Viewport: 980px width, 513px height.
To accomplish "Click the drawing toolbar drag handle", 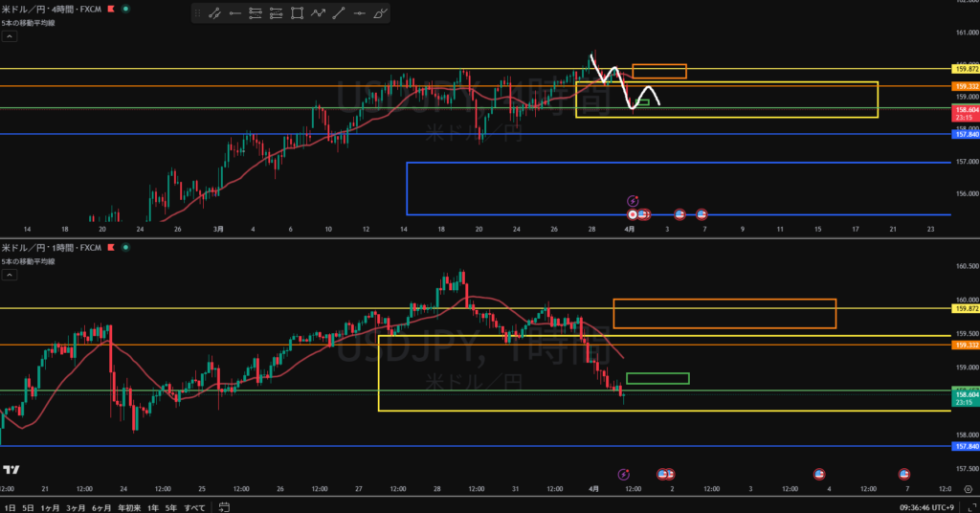I will coord(198,13).
